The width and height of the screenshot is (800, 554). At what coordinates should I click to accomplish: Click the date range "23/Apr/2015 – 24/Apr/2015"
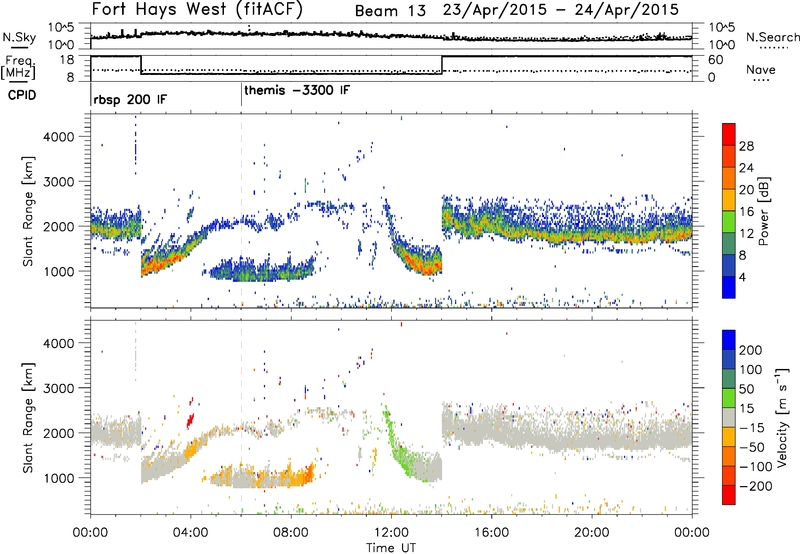coord(561,10)
